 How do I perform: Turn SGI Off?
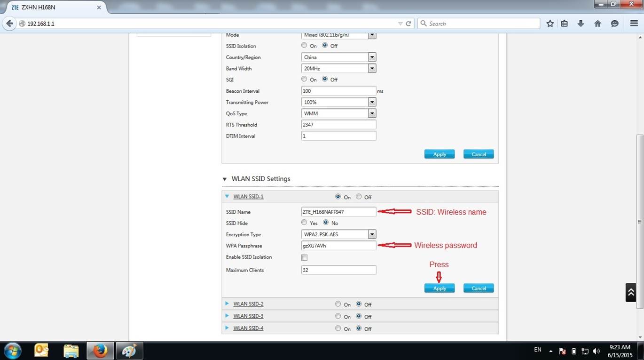[325, 79]
